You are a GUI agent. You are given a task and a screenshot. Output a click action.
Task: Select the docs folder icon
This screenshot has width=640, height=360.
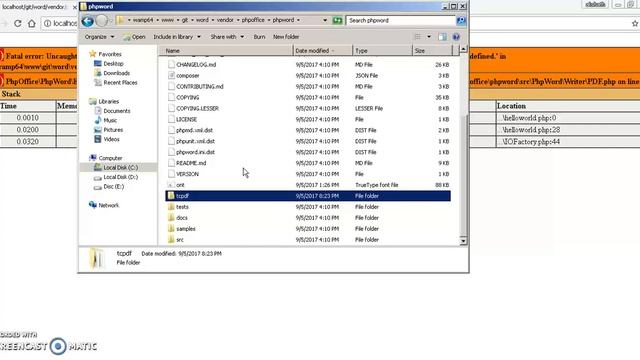171,218
